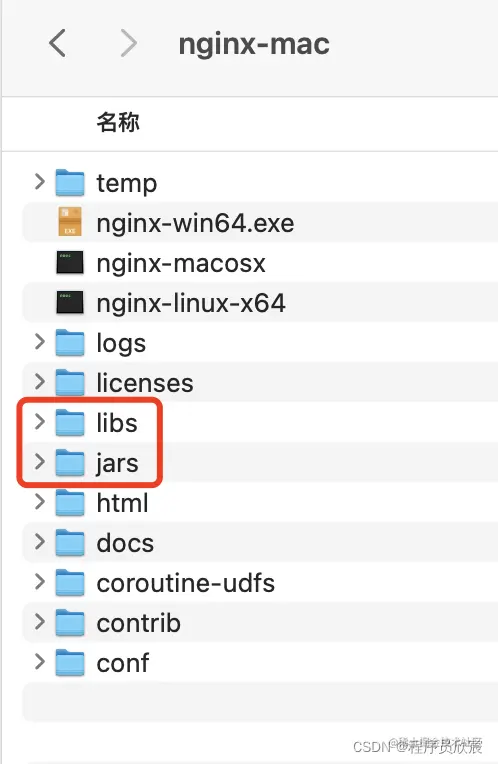Expand the docs folder disclosure arrow

pos(40,541)
